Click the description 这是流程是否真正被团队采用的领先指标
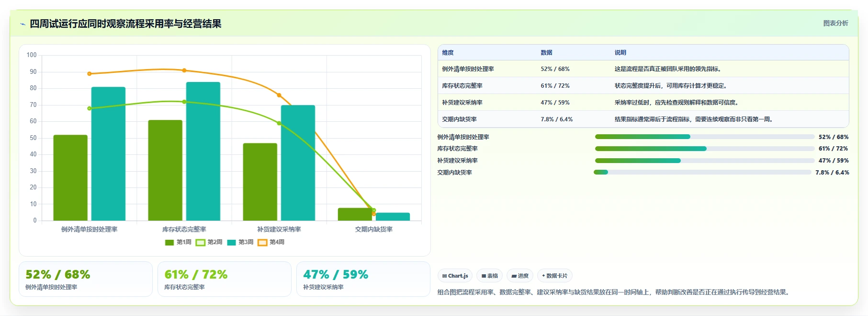The height and width of the screenshot is (316, 868). tap(668, 69)
